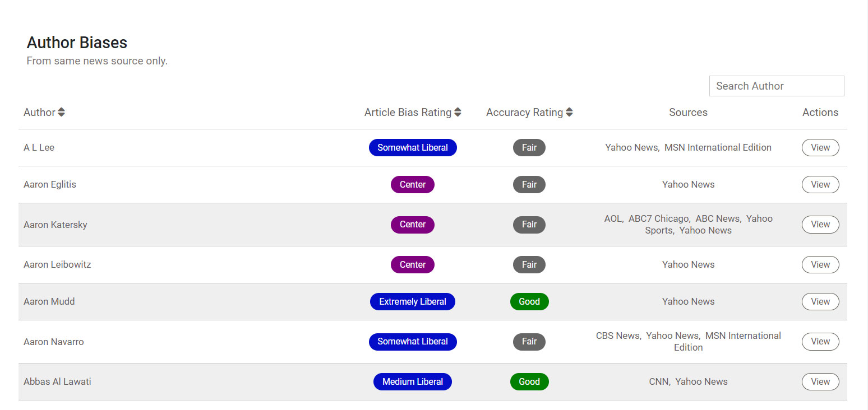Click Medium Liberal badge for Abbas Al Lawati
The width and height of the screenshot is (868, 410).
412,382
